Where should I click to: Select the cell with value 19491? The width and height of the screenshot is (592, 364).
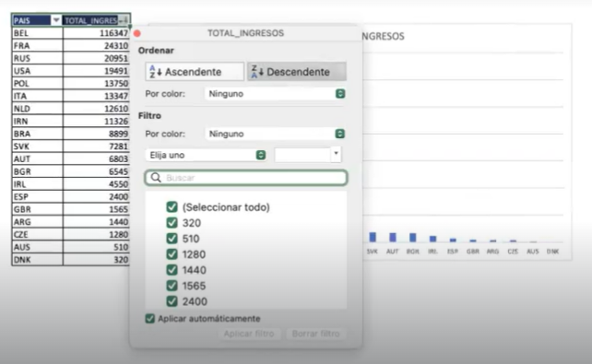tap(96, 71)
